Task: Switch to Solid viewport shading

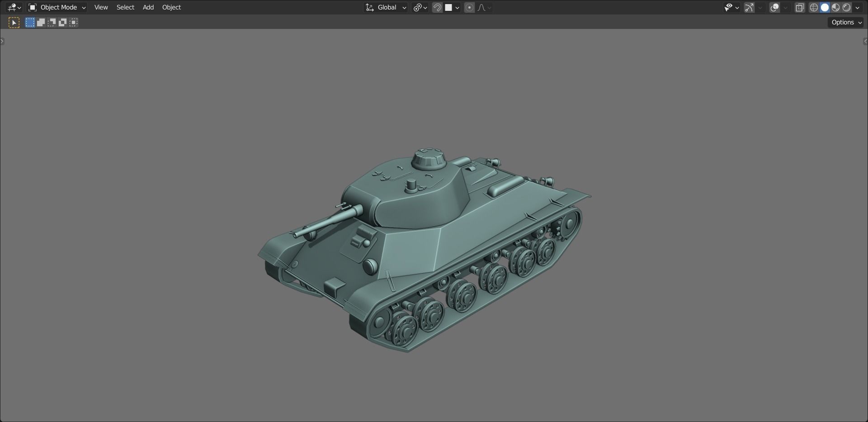Action: pyautogui.click(x=825, y=7)
